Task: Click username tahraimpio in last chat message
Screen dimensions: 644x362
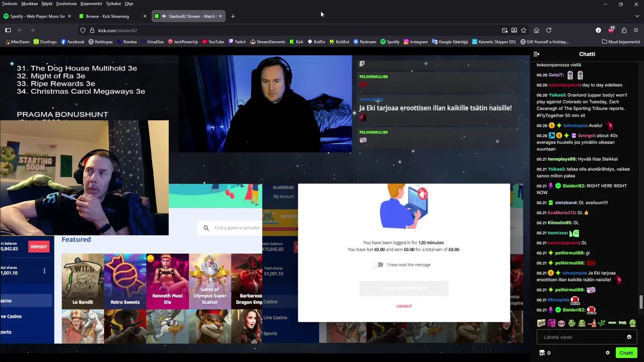Action: [575, 273]
